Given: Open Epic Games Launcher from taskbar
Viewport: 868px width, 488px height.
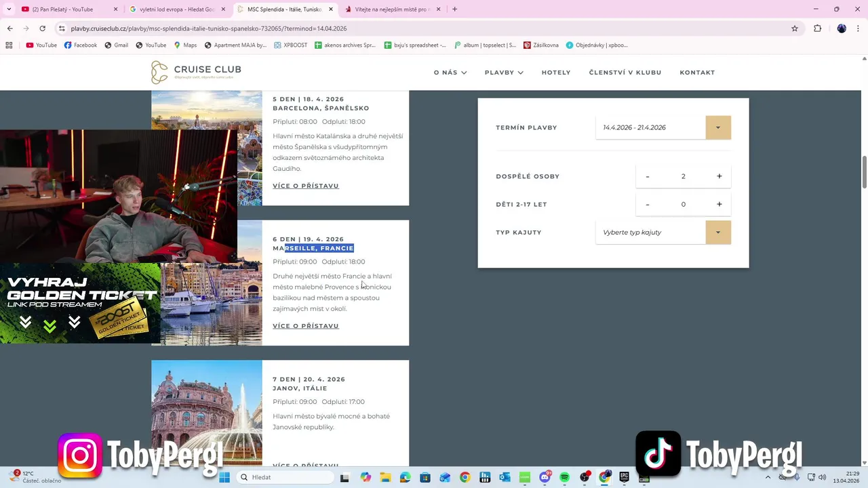Looking at the screenshot, I should [624, 477].
